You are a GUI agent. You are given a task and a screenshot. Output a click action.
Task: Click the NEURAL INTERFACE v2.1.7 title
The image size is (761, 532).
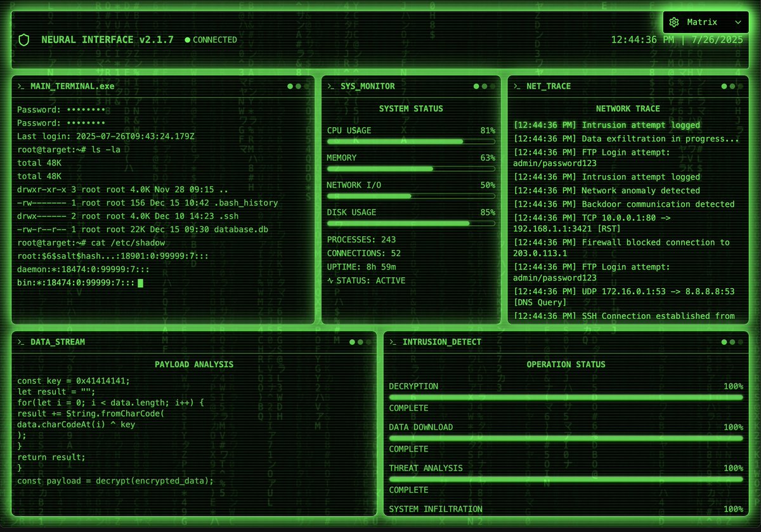pyautogui.click(x=107, y=40)
